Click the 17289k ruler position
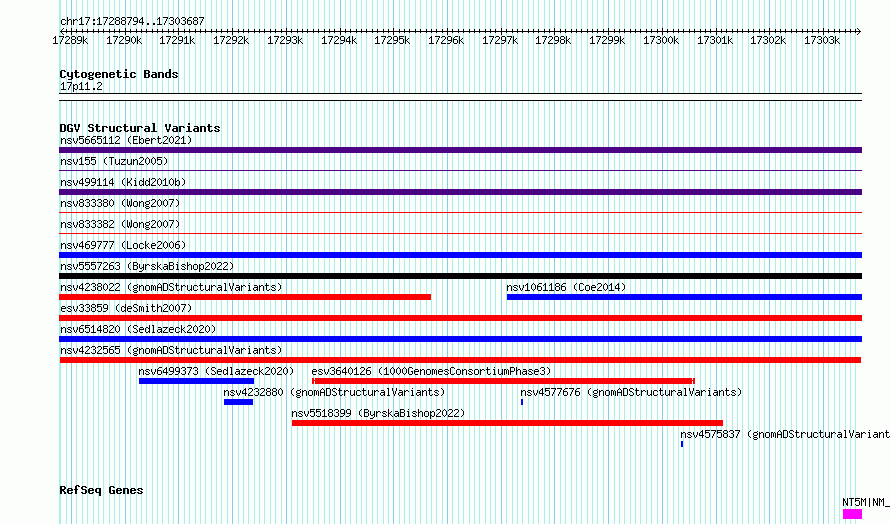The width and height of the screenshot is (890, 524). pyautogui.click(x=70, y=40)
